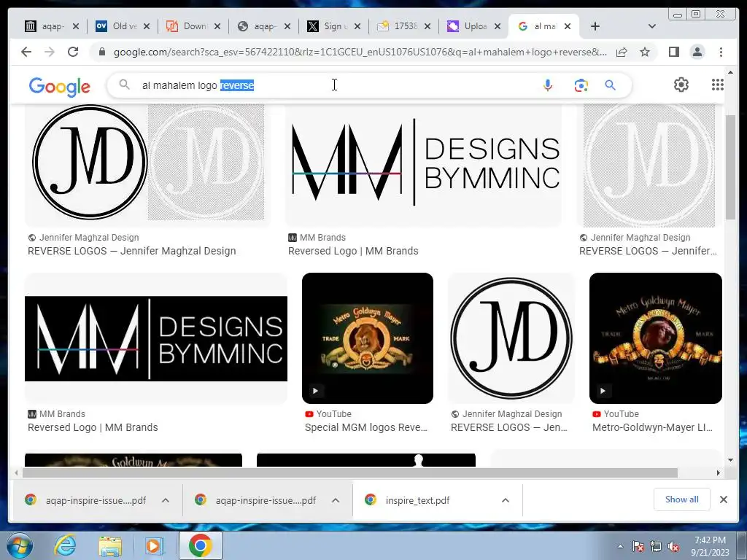Open Windows Explorer folder on taskbar
Screen dimensions: 747x560
point(110,546)
